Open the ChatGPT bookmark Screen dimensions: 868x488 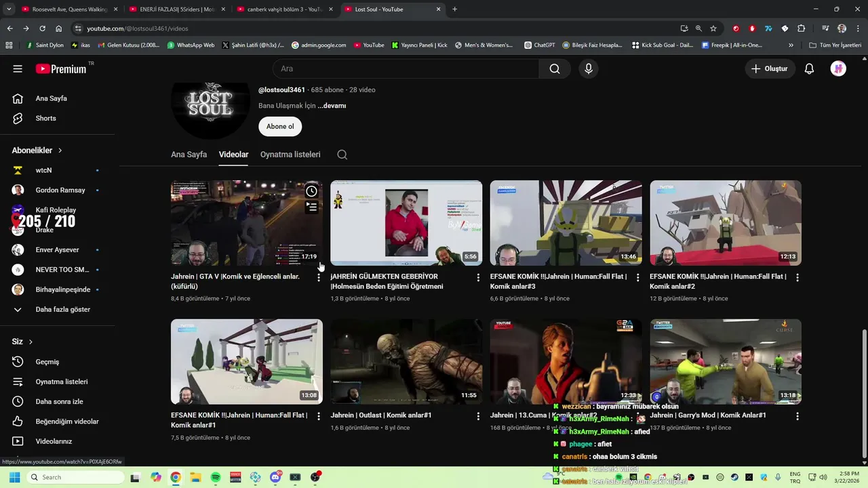[540, 45]
